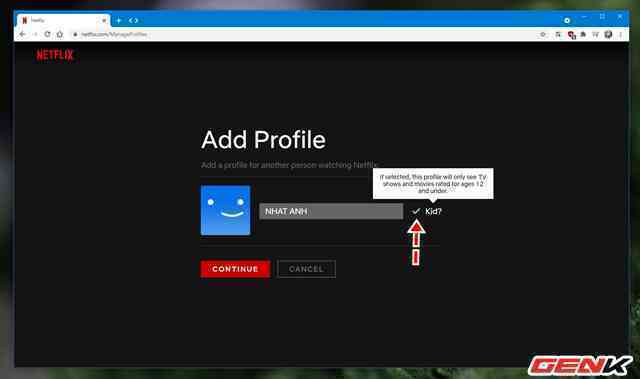Screen dimensions: 640x379
Task: Click the profile avatar icon in browser toolbar
Action: pyautogui.click(x=608, y=35)
